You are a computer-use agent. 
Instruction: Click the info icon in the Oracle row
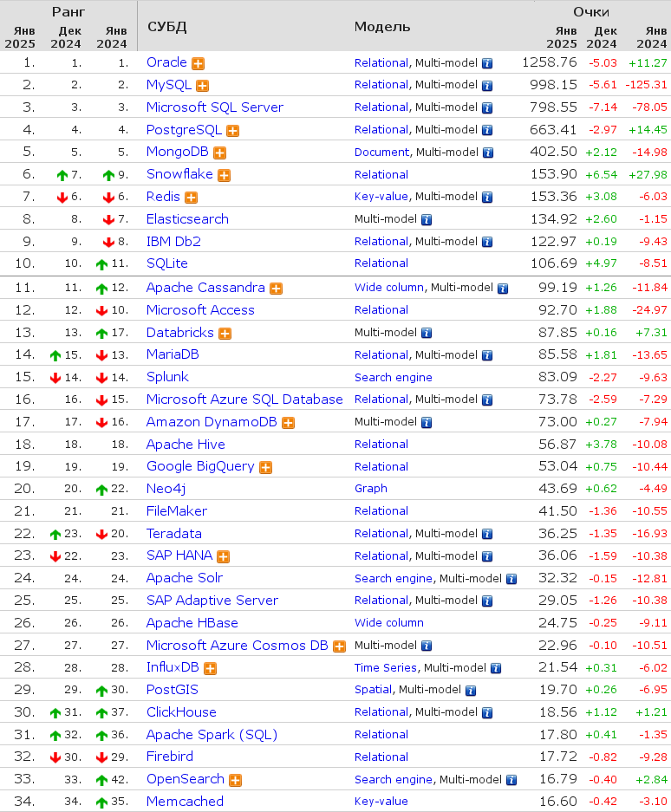(x=487, y=64)
